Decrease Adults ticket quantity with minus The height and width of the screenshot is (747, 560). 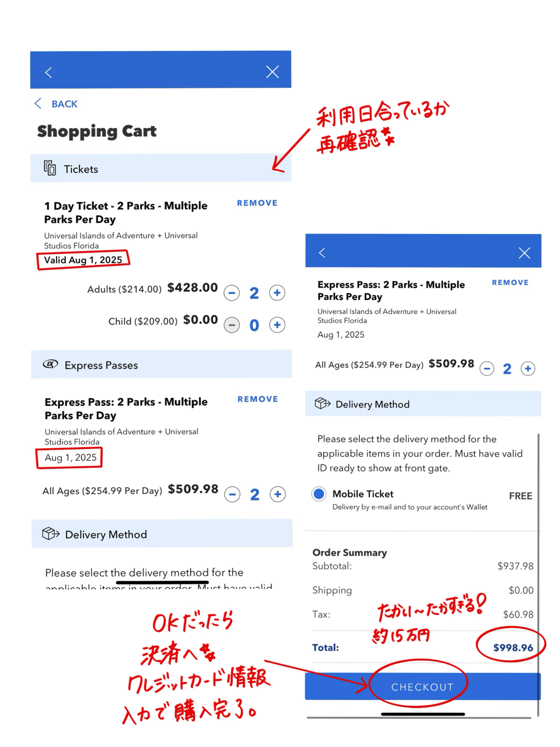[231, 293]
